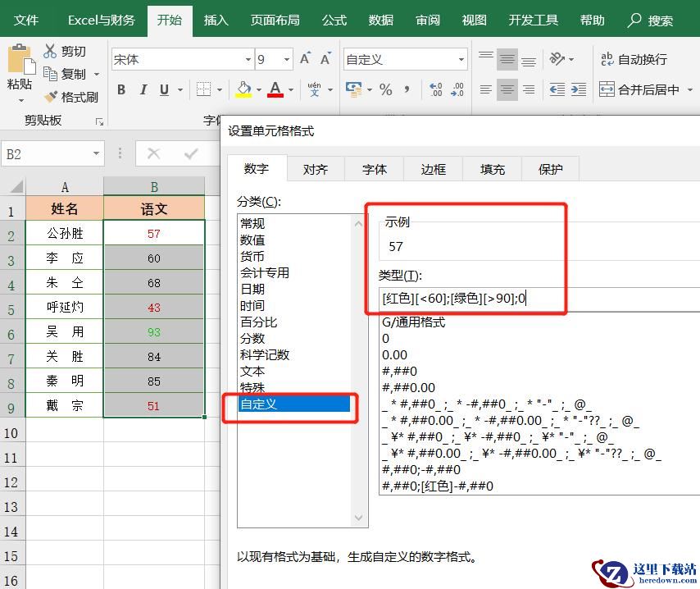Open font size dropdown

point(287,59)
